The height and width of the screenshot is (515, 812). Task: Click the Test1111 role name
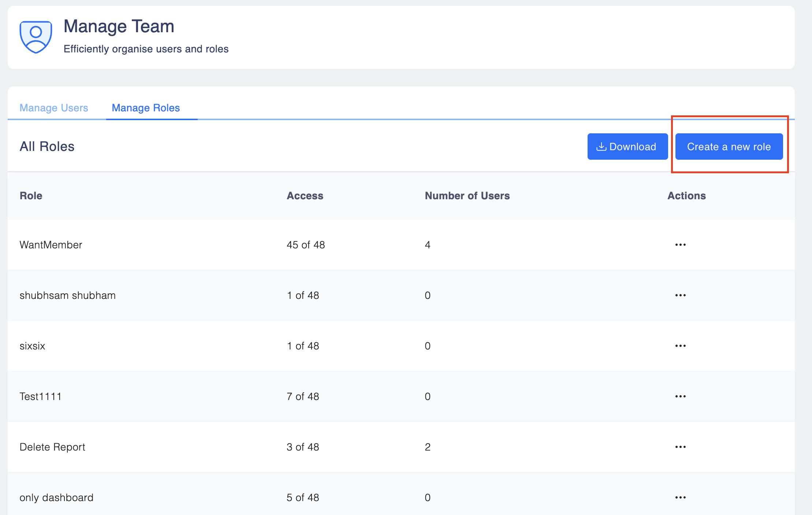[41, 396]
